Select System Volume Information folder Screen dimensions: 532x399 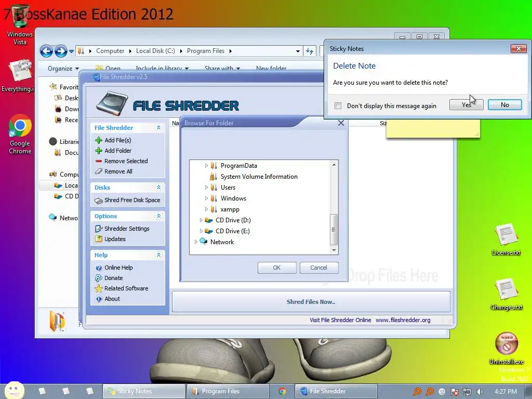(259, 177)
